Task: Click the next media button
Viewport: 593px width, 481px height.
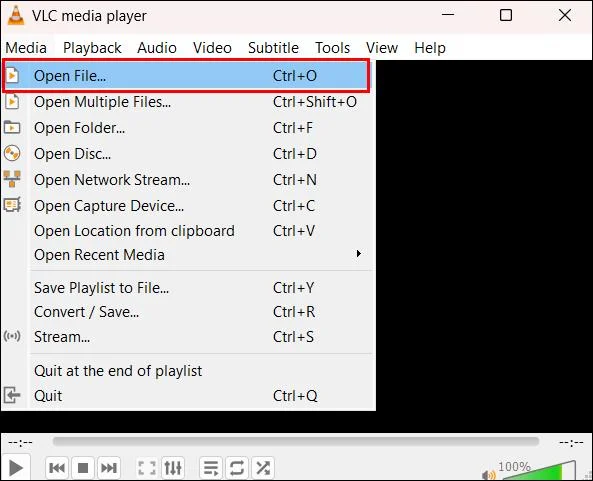Action: [109, 468]
